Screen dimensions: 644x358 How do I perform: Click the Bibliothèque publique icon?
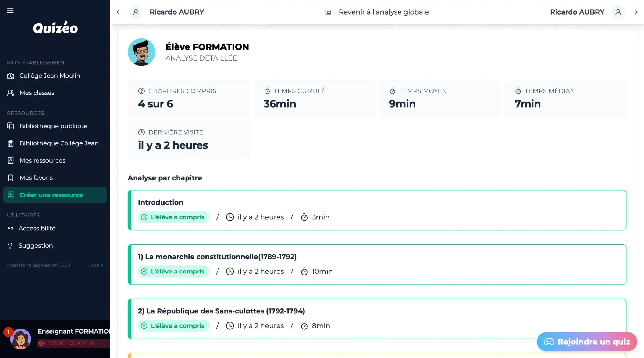(11, 126)
